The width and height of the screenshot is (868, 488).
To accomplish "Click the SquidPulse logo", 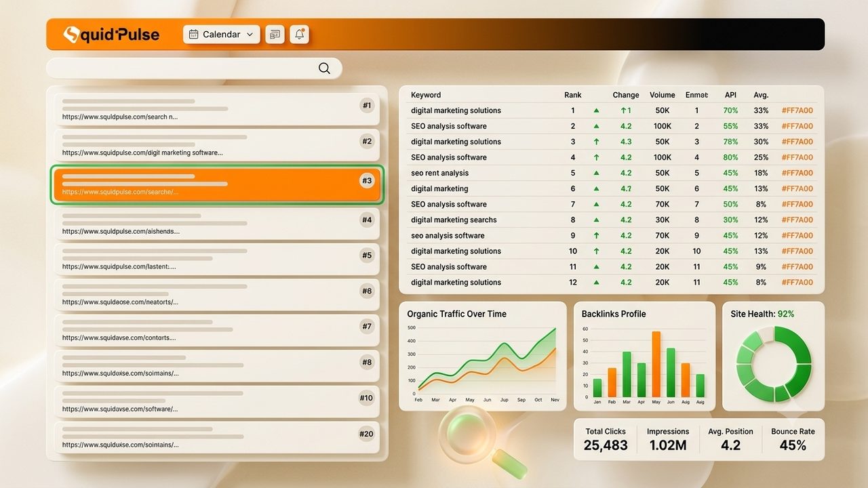I will pos(111,34).
